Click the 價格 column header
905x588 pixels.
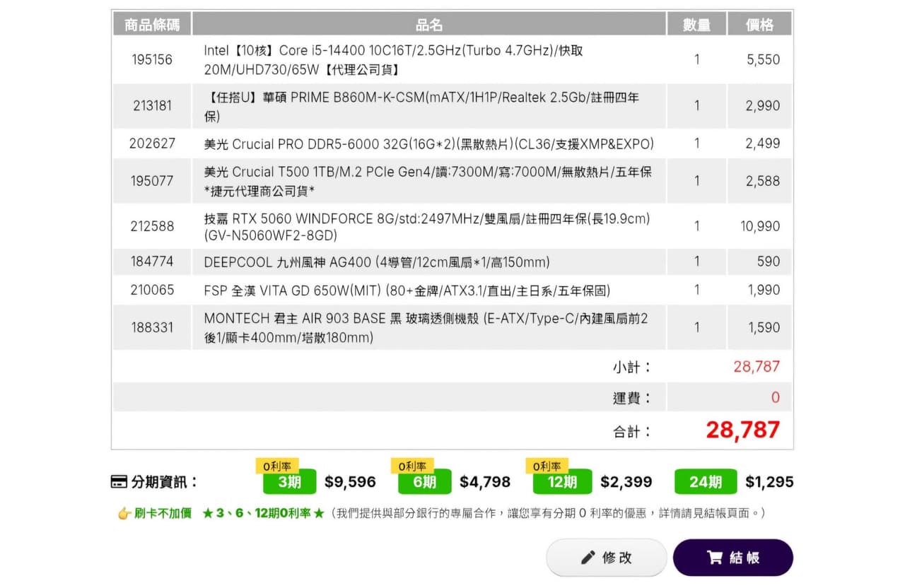click(759, 25)
